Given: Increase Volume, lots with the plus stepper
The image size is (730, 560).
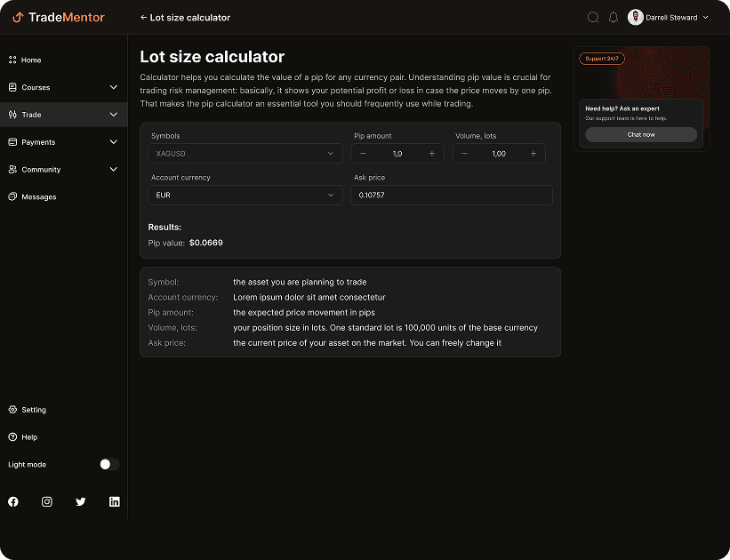Looking at the screenshot, I should 533,153.
